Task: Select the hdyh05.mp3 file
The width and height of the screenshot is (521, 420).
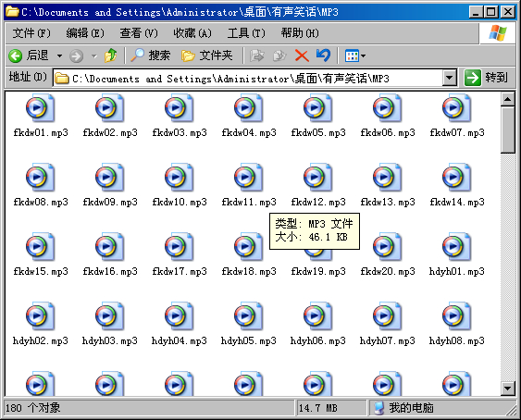Action: [x=248, y=325]
